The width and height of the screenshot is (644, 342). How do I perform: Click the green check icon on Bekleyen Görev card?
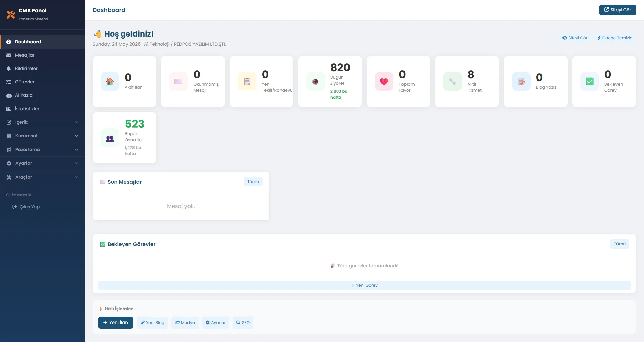coord(589,81)
